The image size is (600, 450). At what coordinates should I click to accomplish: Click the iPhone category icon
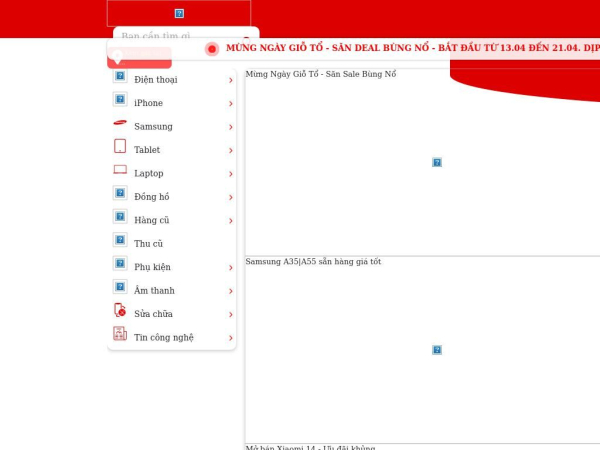pyautogui.click(x=120, y=99)
